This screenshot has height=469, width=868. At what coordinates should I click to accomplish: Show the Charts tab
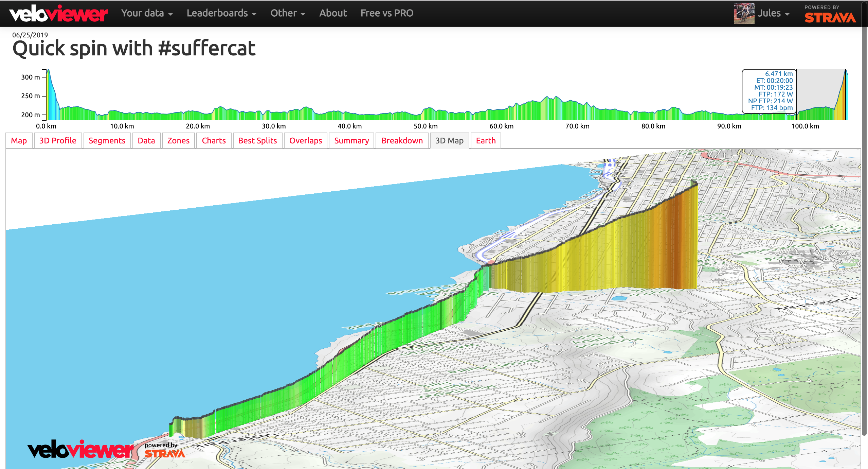tap(214, 141)
